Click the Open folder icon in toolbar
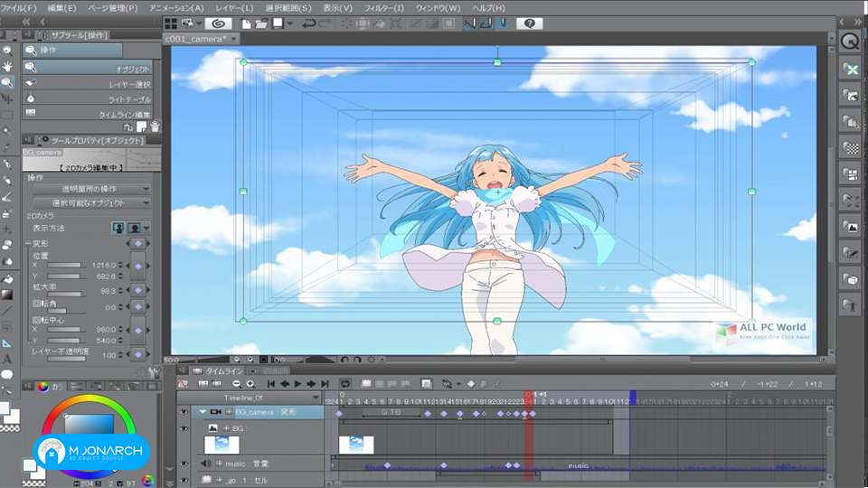 pyautogui.click(x=261, y=23)
